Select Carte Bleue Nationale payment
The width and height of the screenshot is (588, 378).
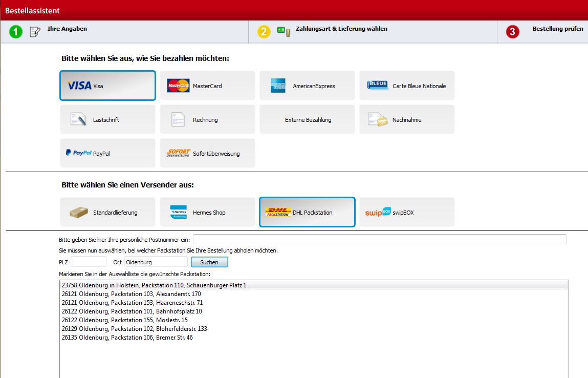(x=407, y=86)
